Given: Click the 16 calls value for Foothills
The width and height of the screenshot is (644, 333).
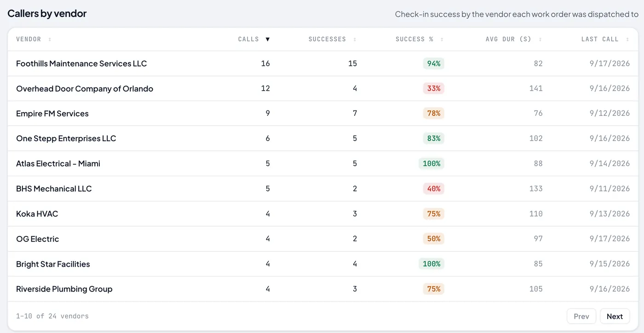Looking at the screenshot, I should click(x=265, y=63).
